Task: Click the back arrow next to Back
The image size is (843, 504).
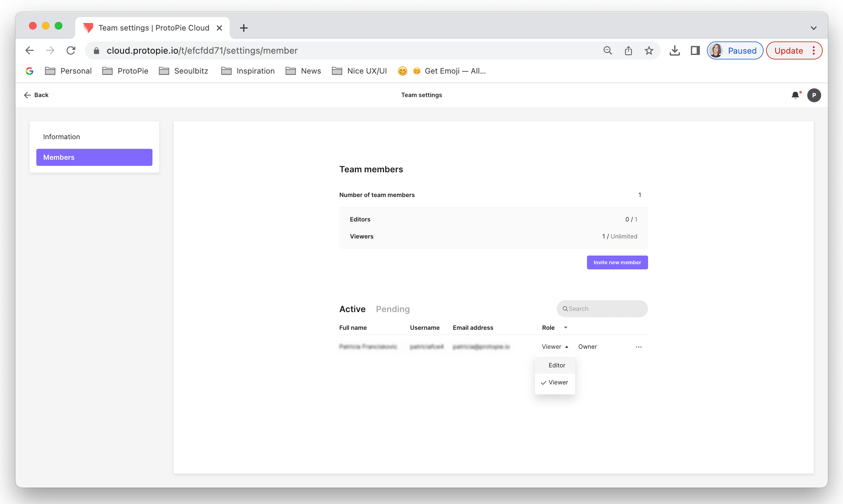Action: 27,95
